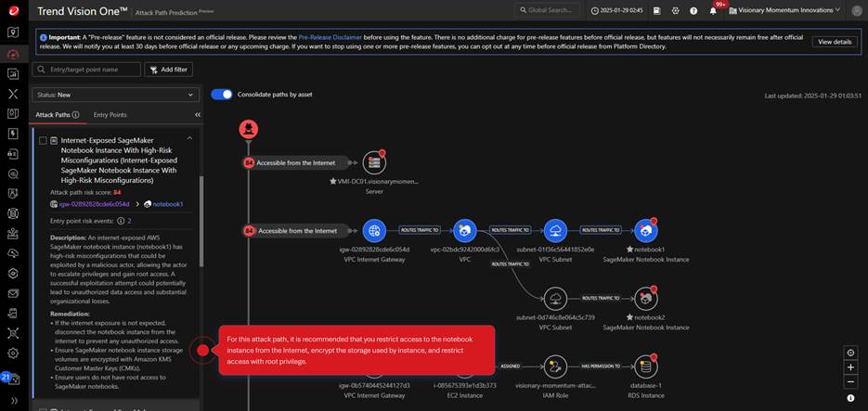Open the lightning bolt sidebar icon

pos(13,134)
